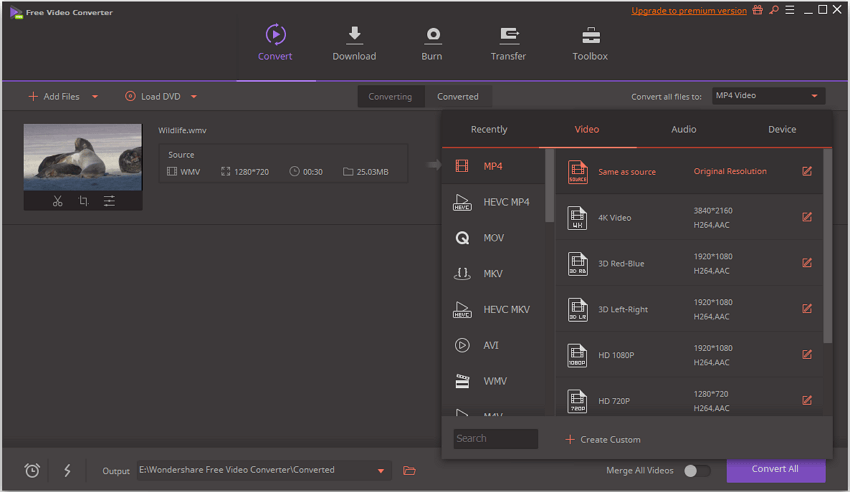Choose the HD 1080P preset
The width and height of the screenshot is (850, 492).
(689, 354)
